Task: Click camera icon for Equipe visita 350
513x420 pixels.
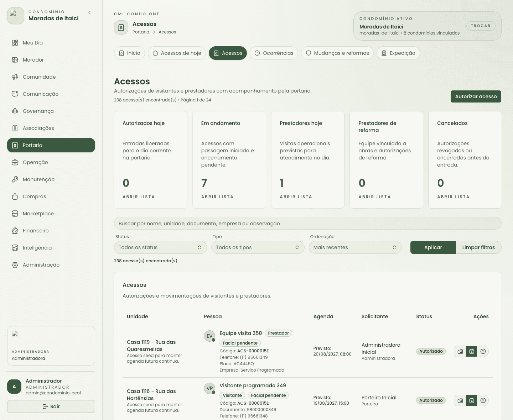Action: pyautogui.click(x=460, y=351)
